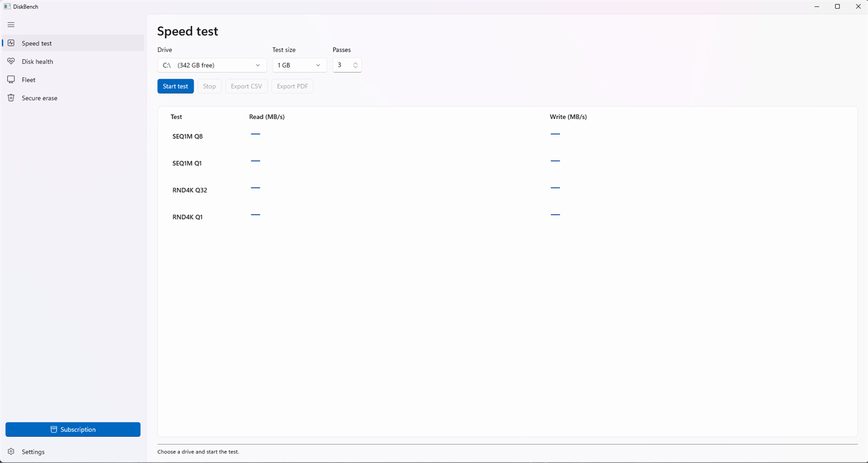
Task: Expand the Test size 1 GB dropdown
Action: (299, 65)
